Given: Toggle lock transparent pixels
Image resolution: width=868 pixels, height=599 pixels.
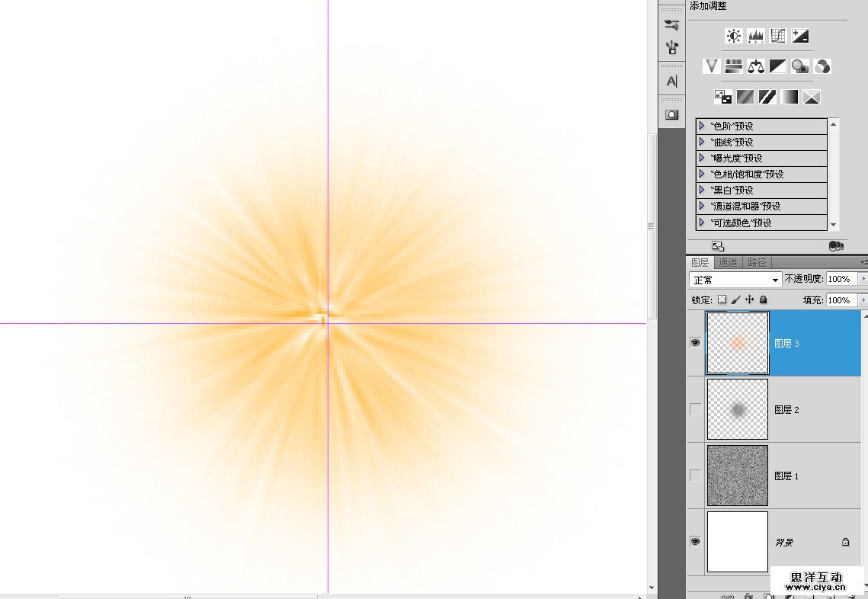Looking at the screenshot, I should click(722, 300).
